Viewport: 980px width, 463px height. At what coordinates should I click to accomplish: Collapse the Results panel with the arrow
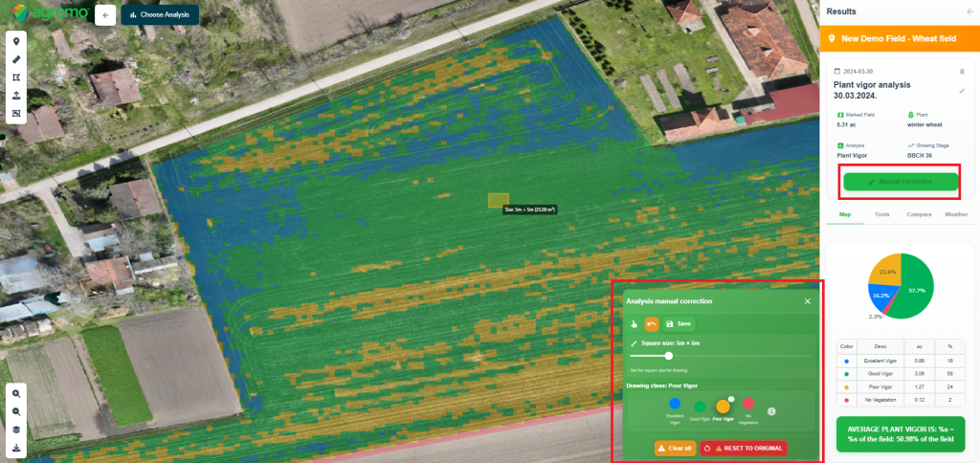[969, 11]
